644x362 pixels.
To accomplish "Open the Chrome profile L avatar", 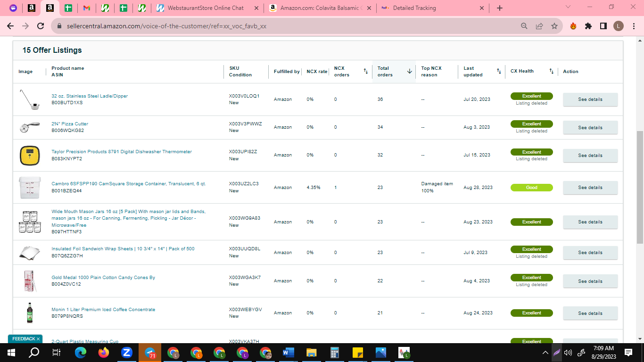I will pos(619,26).
